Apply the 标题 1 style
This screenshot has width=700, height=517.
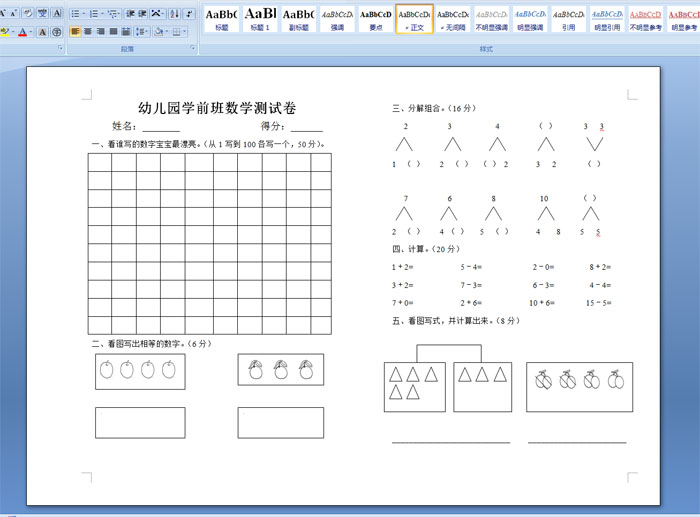[260, 19]
